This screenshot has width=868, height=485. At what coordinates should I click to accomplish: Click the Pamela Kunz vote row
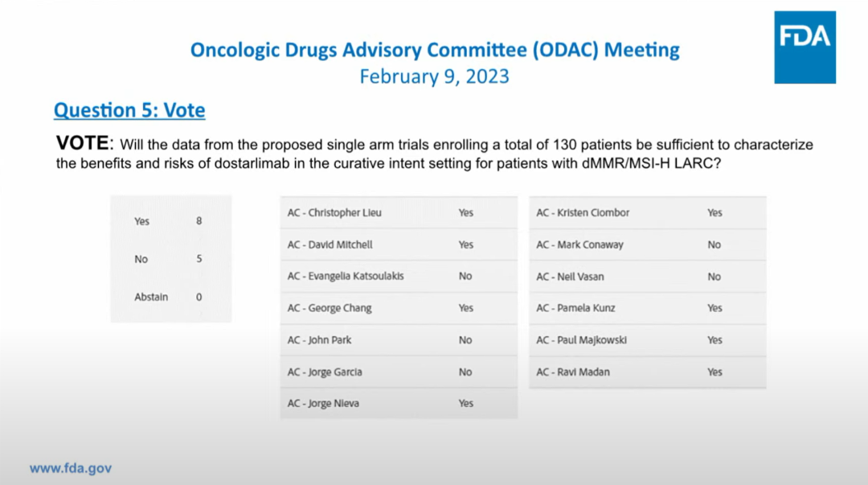(x=647, y=308)
